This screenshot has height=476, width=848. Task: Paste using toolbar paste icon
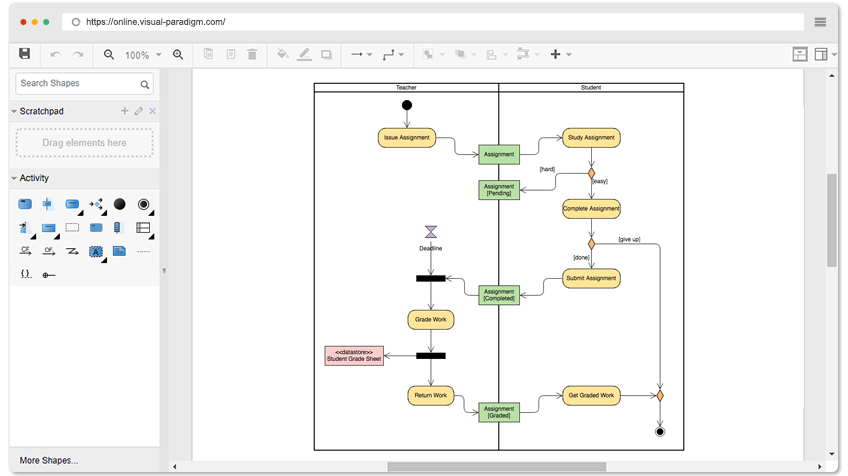click(x=231, y=54)
